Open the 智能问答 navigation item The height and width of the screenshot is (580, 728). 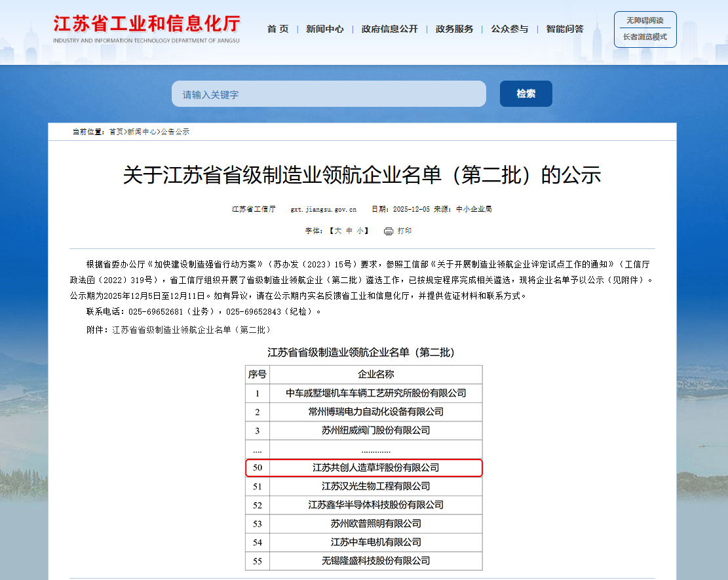click(x=564, y=29)
